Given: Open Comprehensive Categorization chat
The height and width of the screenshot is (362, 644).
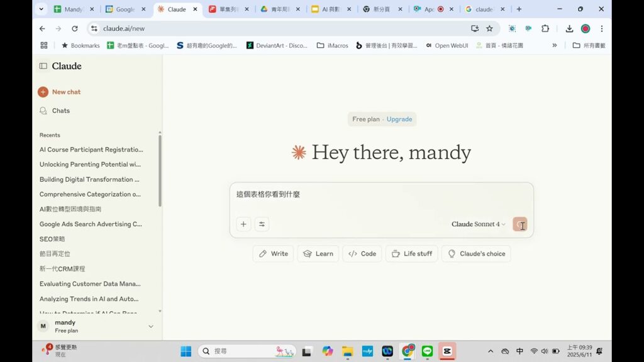Looking at the screenshot, I should (x=90, y=194).
